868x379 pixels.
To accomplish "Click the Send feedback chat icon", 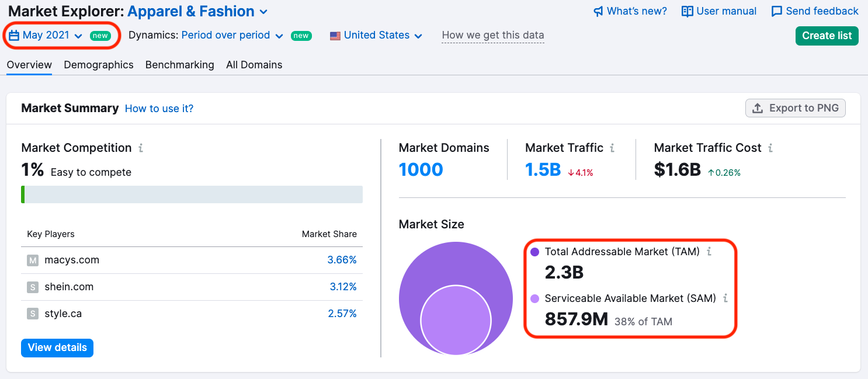I will click(776, 12).
